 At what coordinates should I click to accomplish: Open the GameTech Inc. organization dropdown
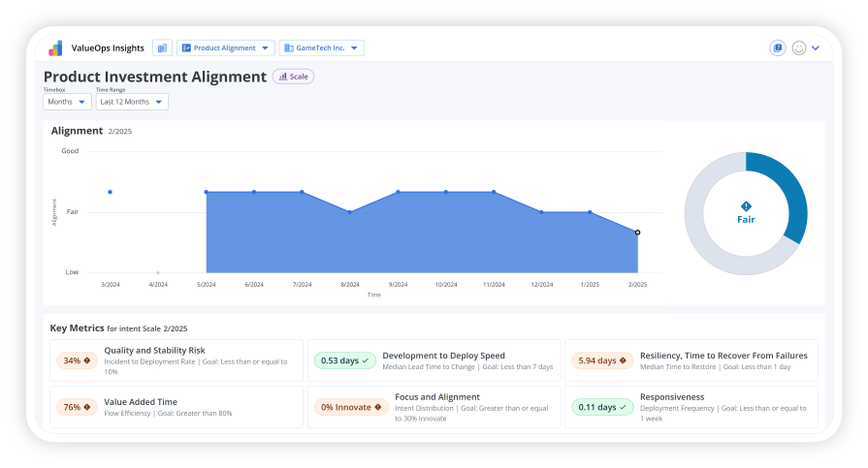click(x=321, y=47)
